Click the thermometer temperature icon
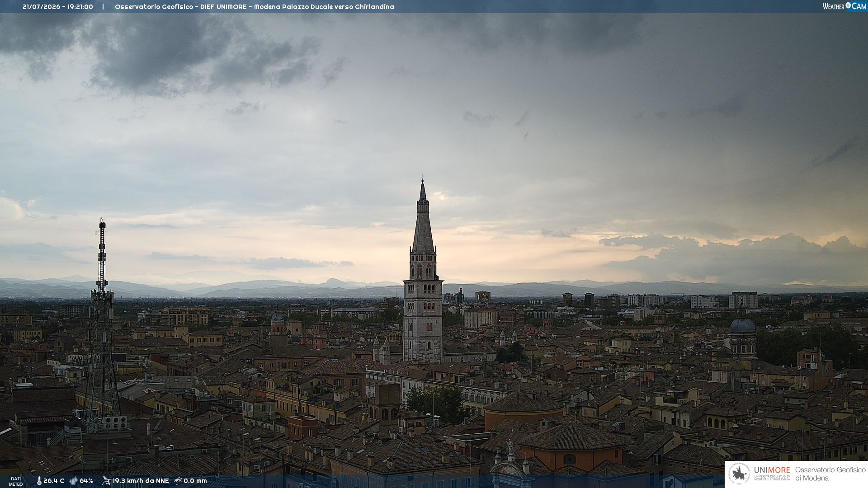868x488 pixels. pos(39,481)
